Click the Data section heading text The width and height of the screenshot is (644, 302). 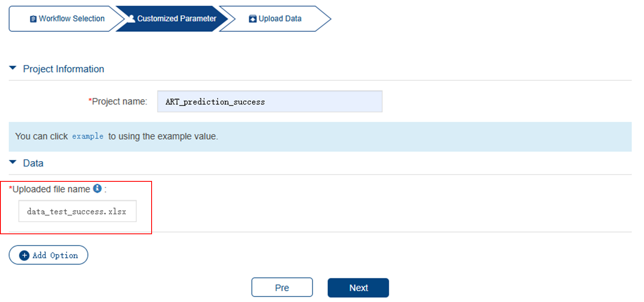(x=33, y=163)
